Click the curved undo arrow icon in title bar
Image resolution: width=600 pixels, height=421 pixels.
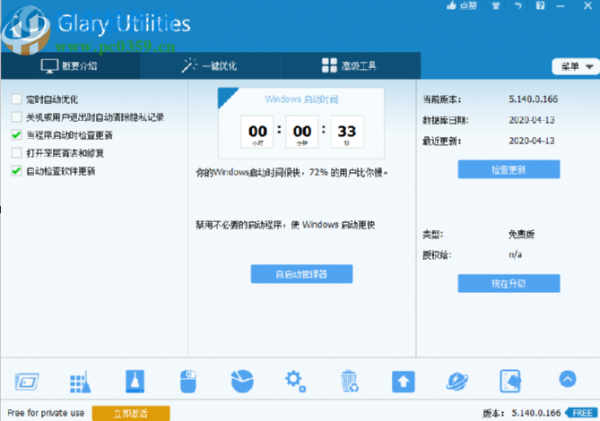pyautogui.click(x=518, y=6)
